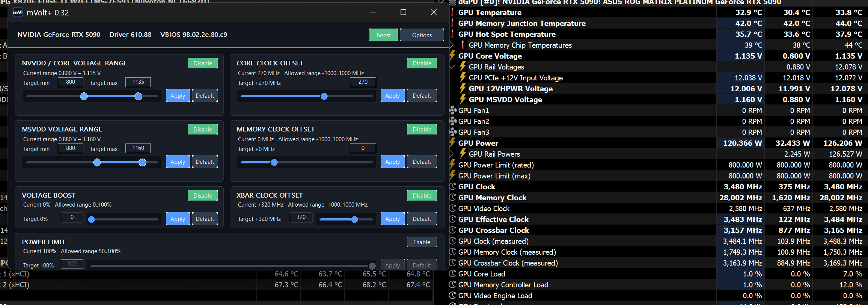Click the GPU Fan1 fan icon
This screenshot has width=868, height=305.
pos(453,110)
